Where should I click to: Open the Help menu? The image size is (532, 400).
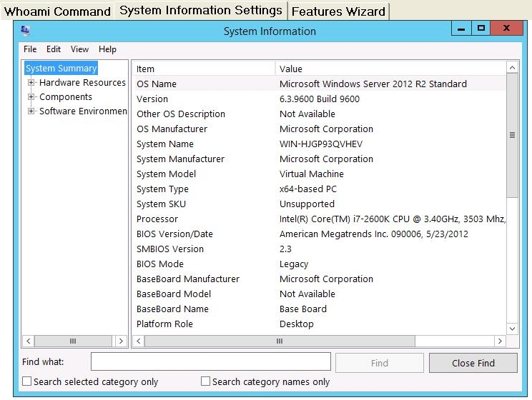coord(107,49)
